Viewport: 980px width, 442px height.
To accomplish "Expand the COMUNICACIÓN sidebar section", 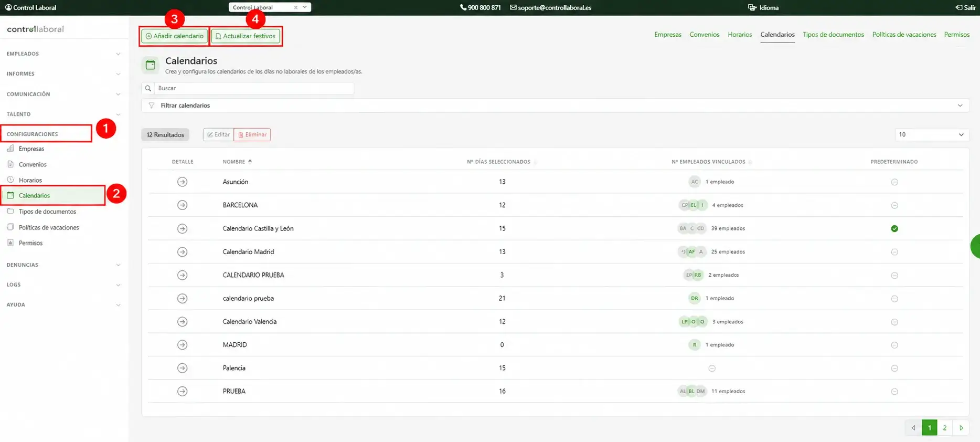I will click(x=63, y=94).
